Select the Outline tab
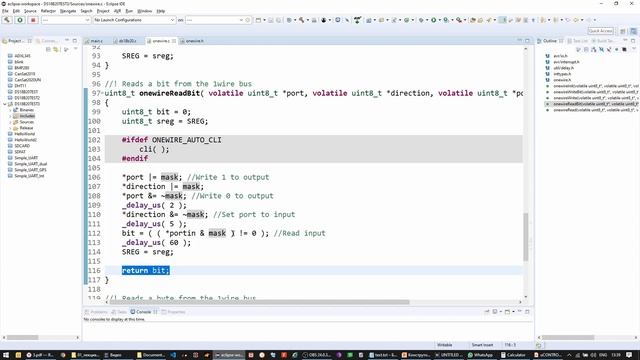 click(549, 41)
